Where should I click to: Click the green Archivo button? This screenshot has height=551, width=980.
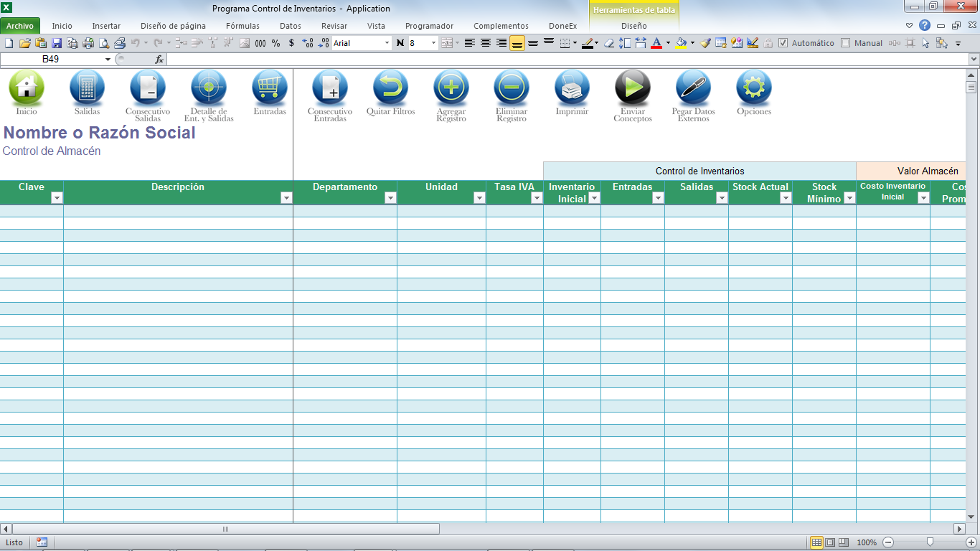click(x=20, y=26)
